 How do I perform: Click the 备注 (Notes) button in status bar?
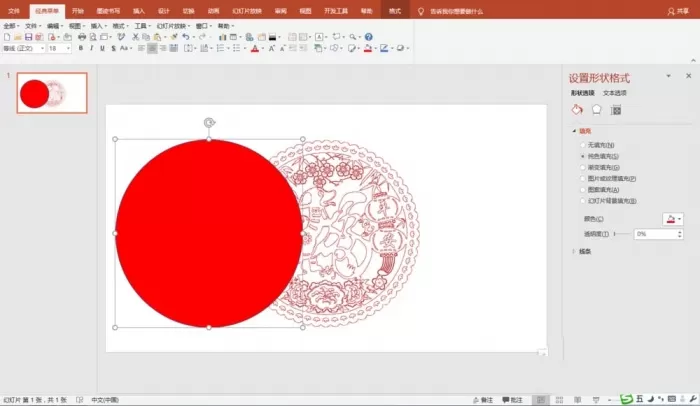(x=483, y=400)
